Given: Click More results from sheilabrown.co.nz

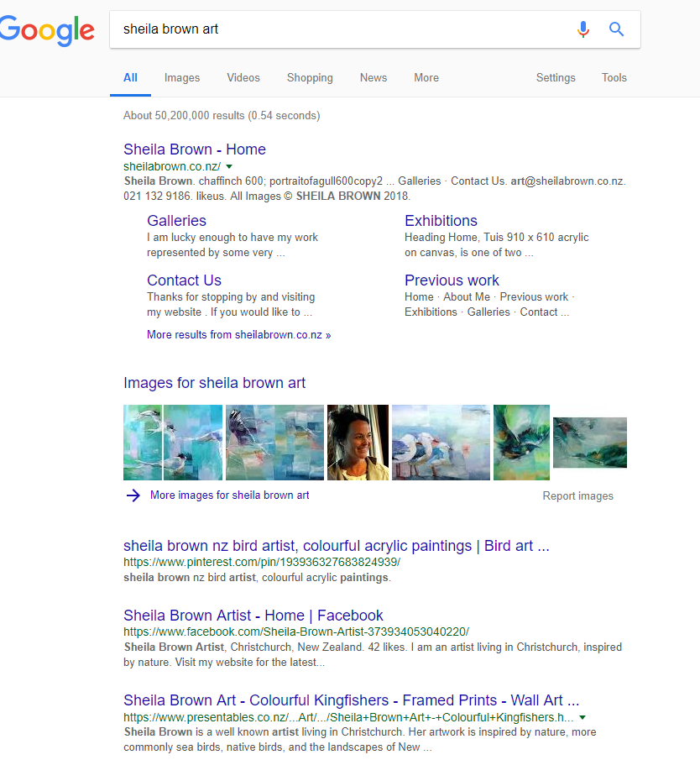Looking at the screenshot, I should pos(239,334).
